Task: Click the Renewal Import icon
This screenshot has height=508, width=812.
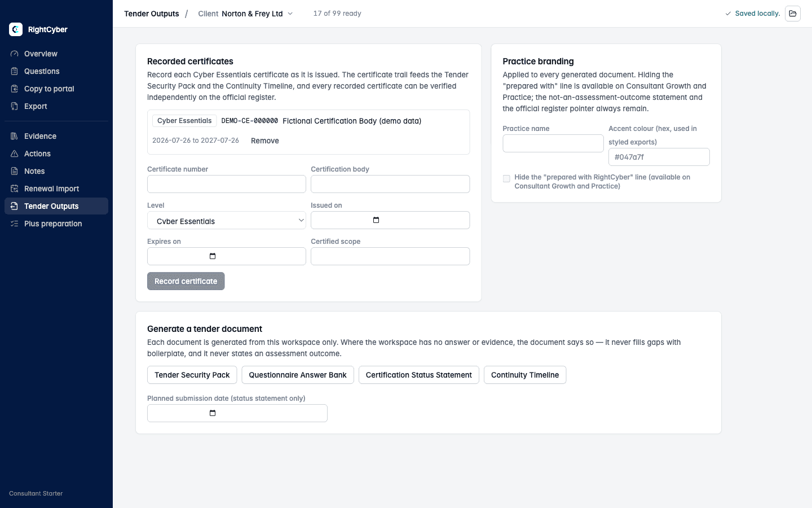Action: tap(15, 189)
